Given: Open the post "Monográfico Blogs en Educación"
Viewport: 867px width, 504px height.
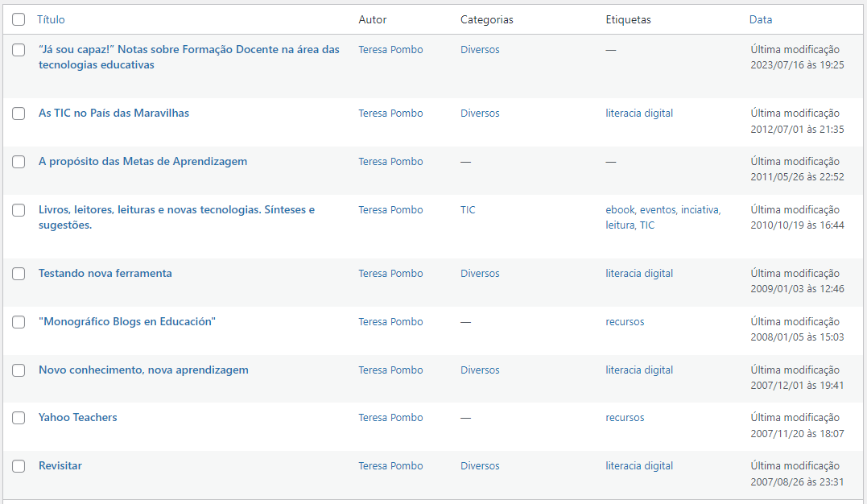Looking at the screenshot, I should [x=127, y=321].
